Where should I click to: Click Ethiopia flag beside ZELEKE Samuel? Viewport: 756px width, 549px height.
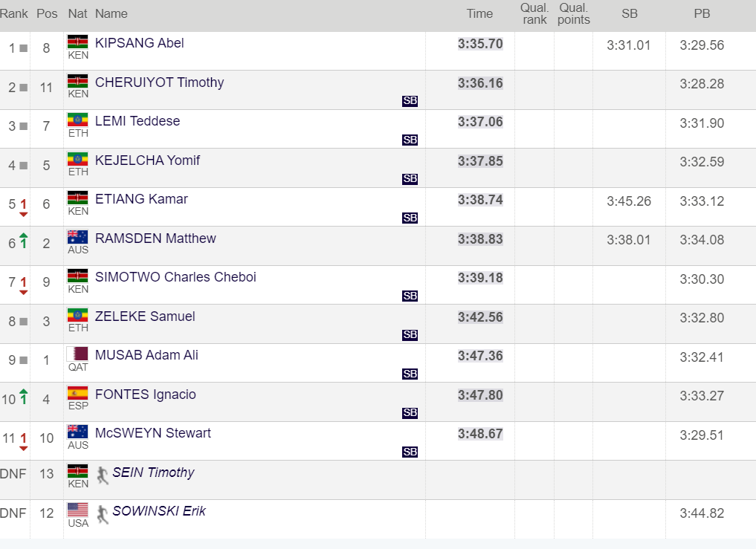point(77,315)
